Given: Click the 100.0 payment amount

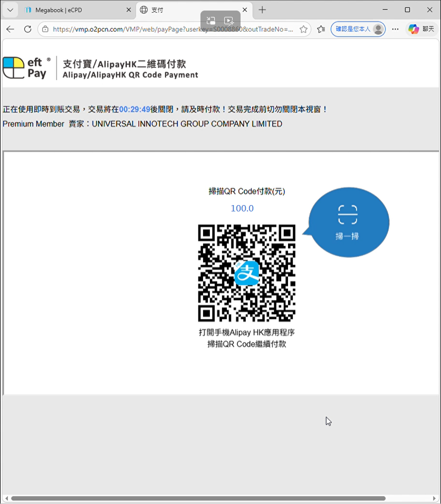Looking at the screenshot, I should click(242, 208).
